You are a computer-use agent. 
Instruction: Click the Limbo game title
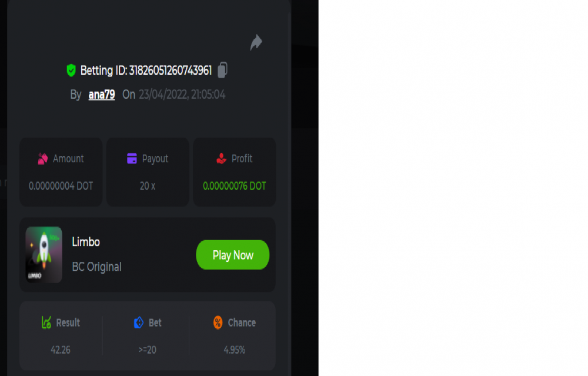coord(86,242)
